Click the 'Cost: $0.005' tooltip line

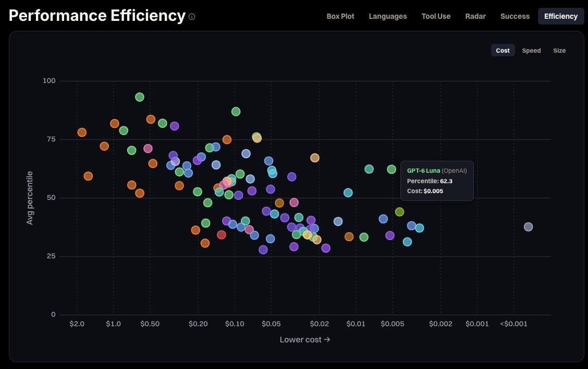point(425,191)
